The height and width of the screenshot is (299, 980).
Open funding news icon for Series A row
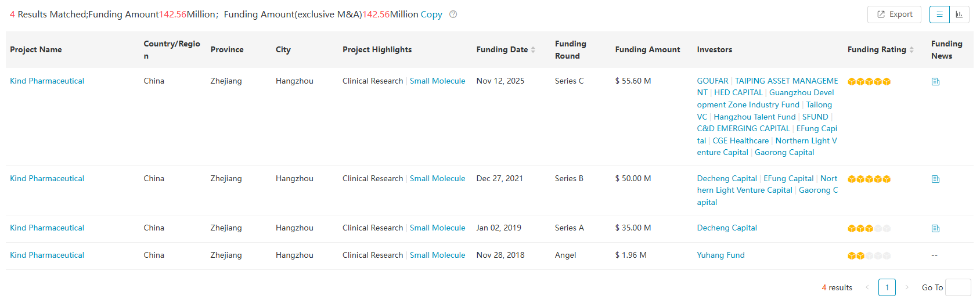tap(935, 229)
